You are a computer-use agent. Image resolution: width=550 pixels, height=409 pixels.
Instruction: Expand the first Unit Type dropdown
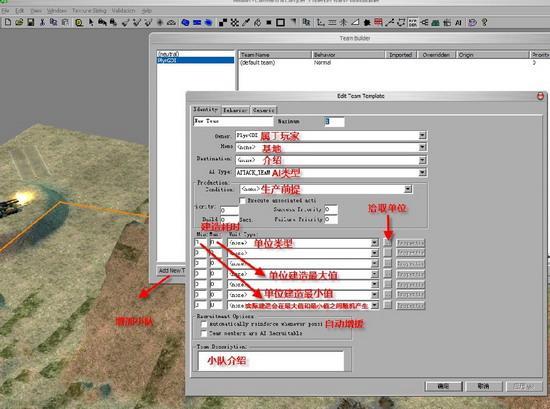(x=375, y=243)
